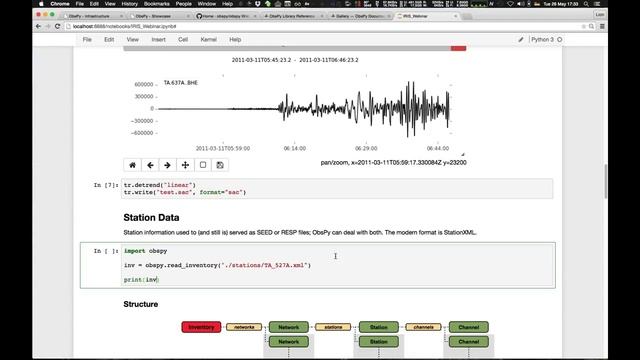The image size is (640, 360).
Task: Click in the import obspy code cell
Action: [x=337, y=265]
